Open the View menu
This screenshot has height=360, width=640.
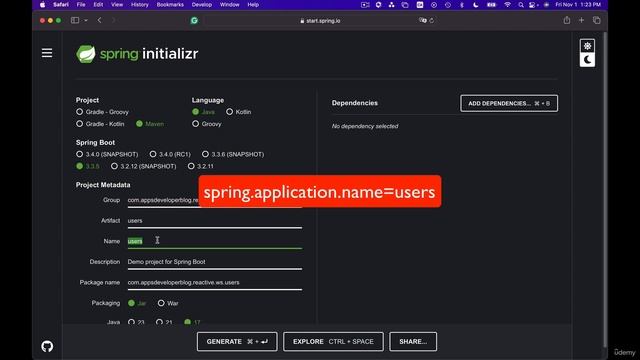click(x=117, y=4)
